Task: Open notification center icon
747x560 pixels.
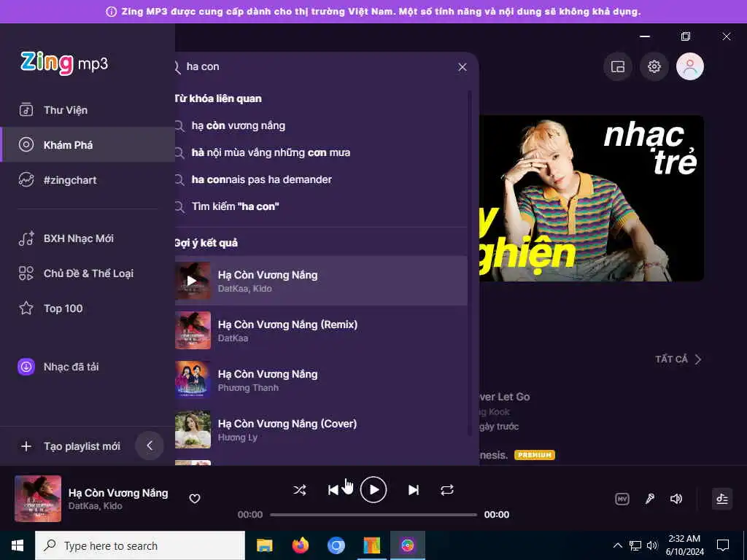Action: [723, 545]
